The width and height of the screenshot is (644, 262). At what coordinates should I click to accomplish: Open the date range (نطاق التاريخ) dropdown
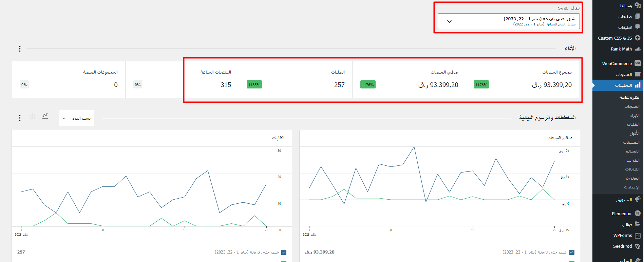click(508, 21)
